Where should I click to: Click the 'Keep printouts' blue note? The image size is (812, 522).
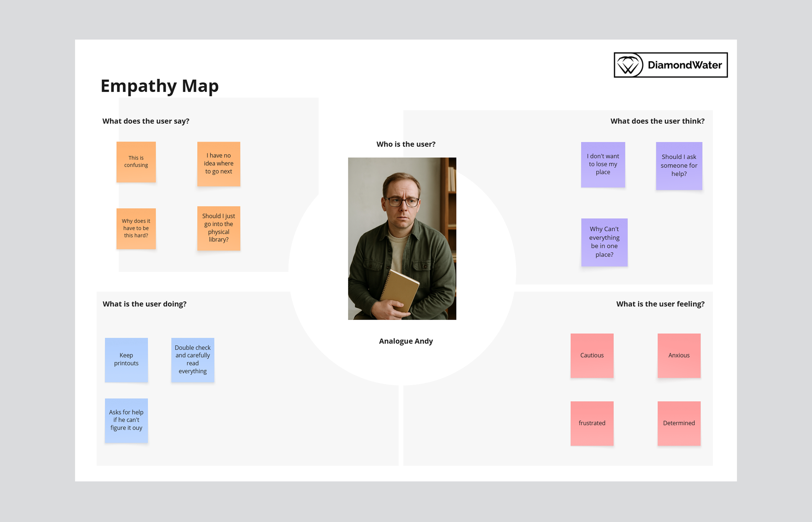(126, 360)
